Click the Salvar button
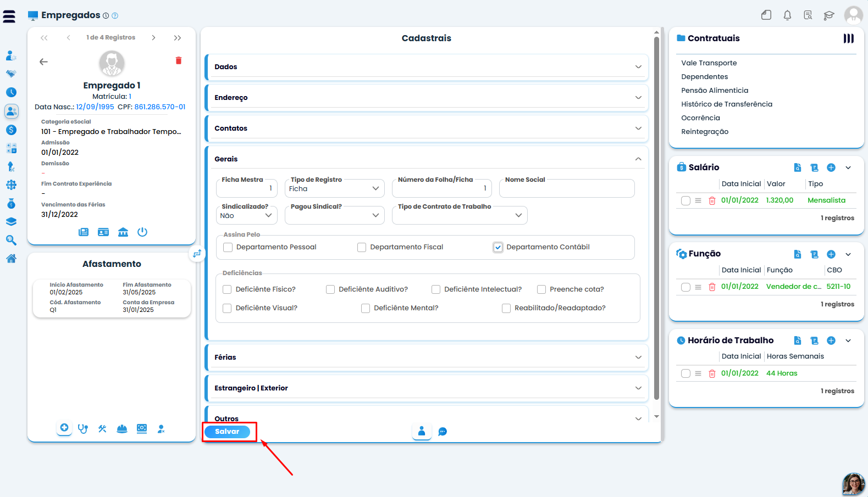This screenshot has height=497, width=868. [227, 432]
